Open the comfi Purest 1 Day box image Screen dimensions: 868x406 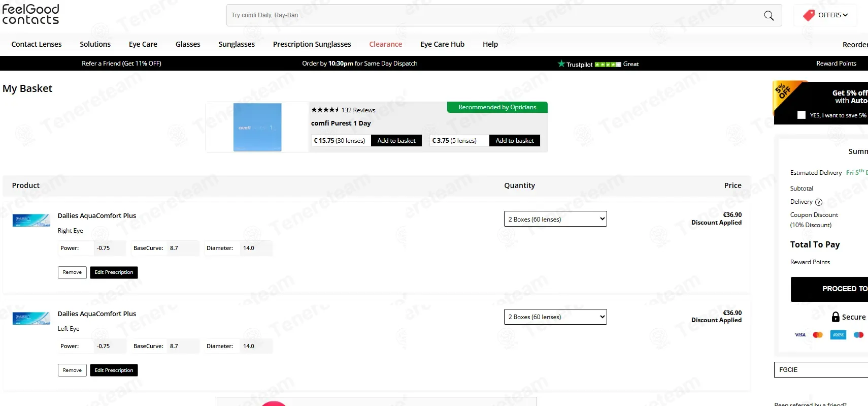257,127
